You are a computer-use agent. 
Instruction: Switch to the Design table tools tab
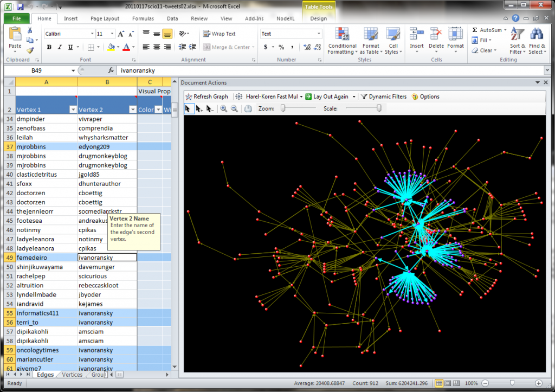pos(319,18)
